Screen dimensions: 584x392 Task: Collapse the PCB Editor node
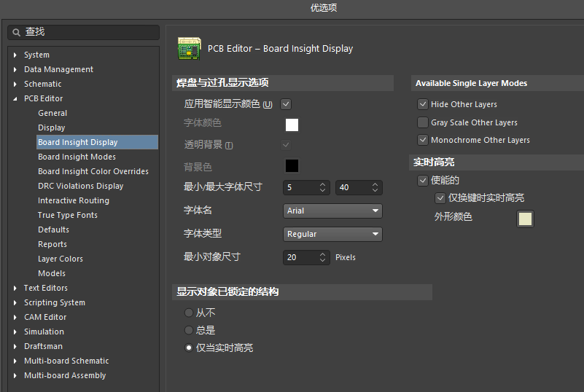pos(15,98)
